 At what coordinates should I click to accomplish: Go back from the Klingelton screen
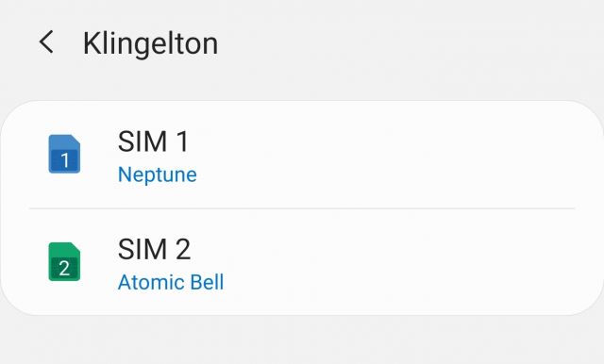tap(46, 41)
